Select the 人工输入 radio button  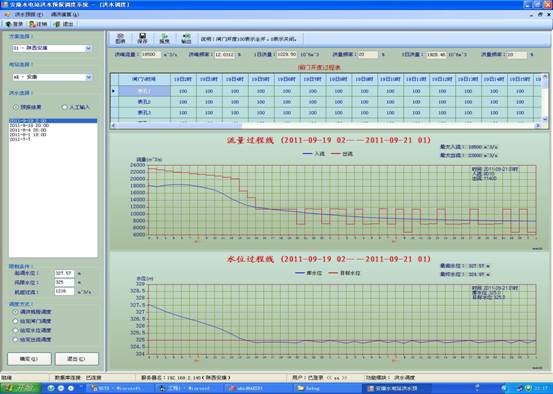(x=76, y=107)
